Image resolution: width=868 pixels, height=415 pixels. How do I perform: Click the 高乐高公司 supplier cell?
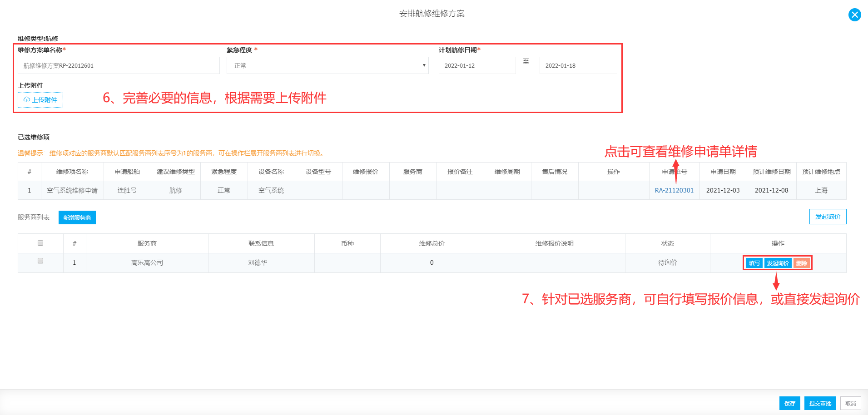(147, 262)
